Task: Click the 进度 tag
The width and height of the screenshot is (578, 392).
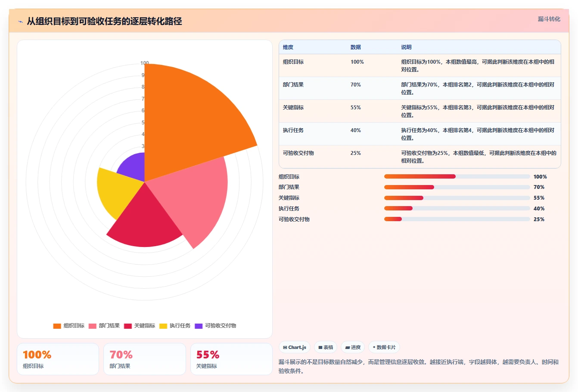Action: click(353, 347)
